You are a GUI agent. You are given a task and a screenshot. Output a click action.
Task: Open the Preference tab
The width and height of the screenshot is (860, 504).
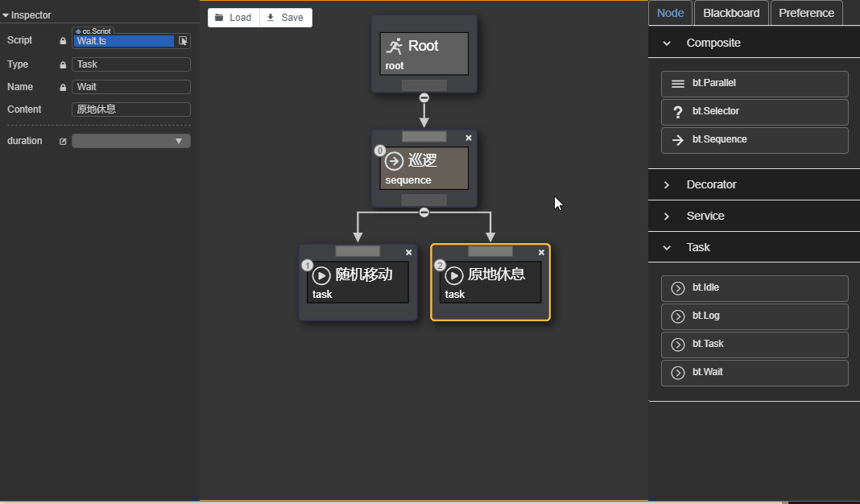point(806,13)
